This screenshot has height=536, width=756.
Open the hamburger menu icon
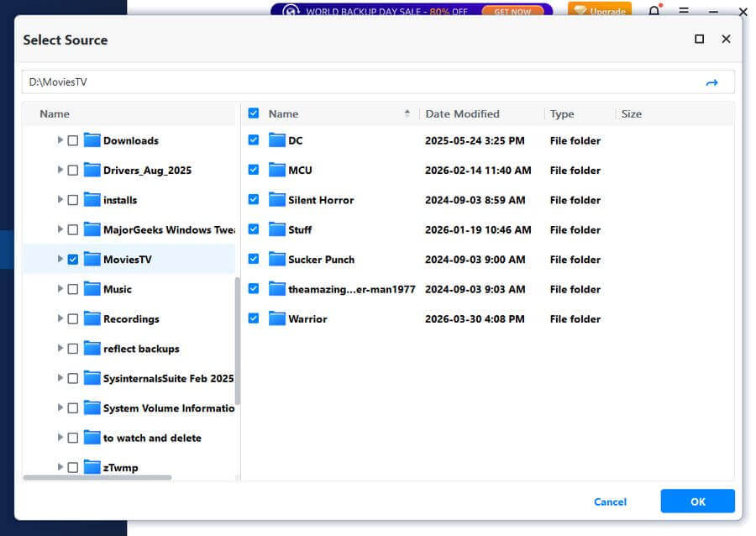pyautogui.click(x=684, y=12)
